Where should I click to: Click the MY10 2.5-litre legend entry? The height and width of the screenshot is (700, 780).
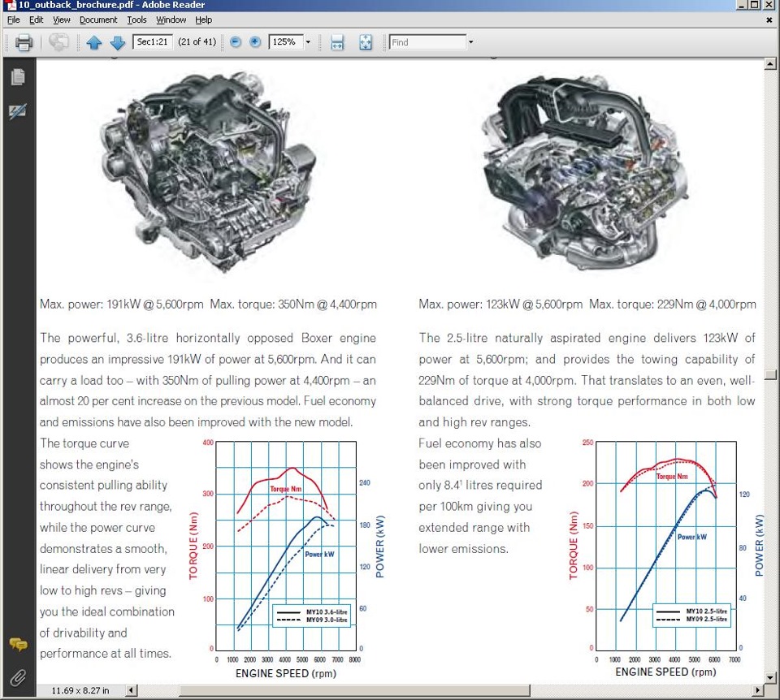(692, 611)
